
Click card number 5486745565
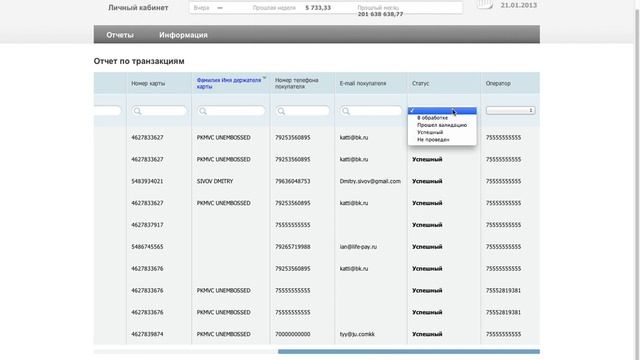[x=147, y=247]
